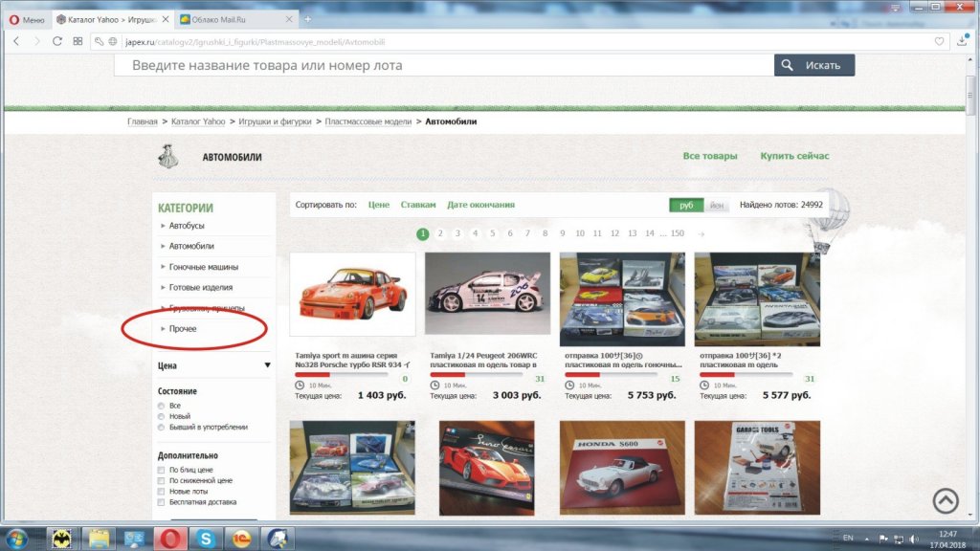Image resolution: width=980 pixels, height=551 pixels.
Task: Expand the 'Прочее' category
Action: [183, 329]
